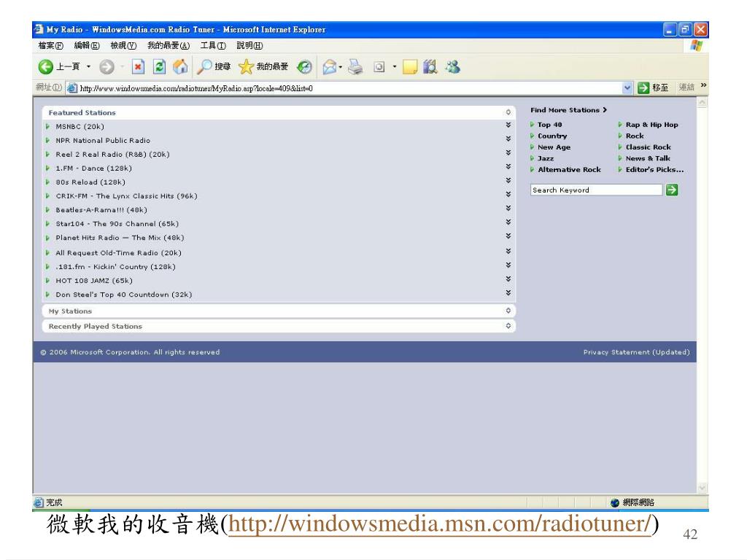Screen dimensions: 747x560
Task: Go to Home page icon
Action: point(180,66)
